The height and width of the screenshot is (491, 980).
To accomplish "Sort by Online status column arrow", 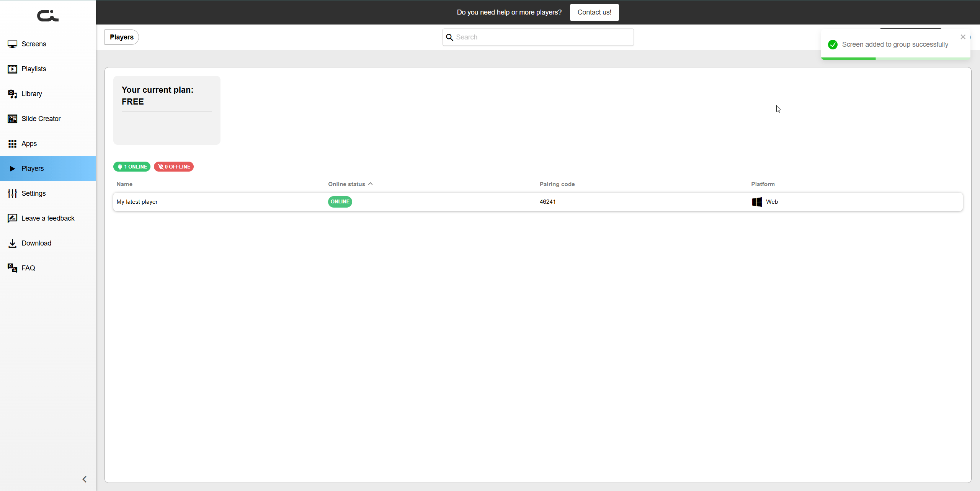I will pyautogui.click(x=370, y=184).
